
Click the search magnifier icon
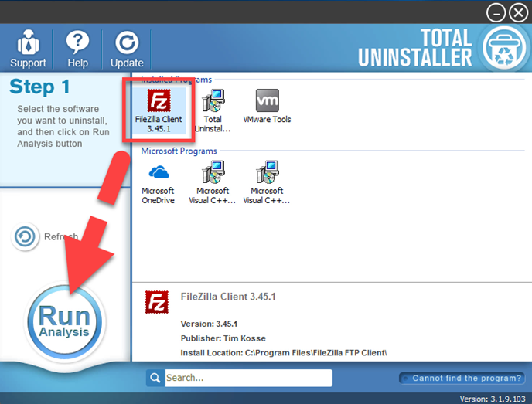point(155,378)
